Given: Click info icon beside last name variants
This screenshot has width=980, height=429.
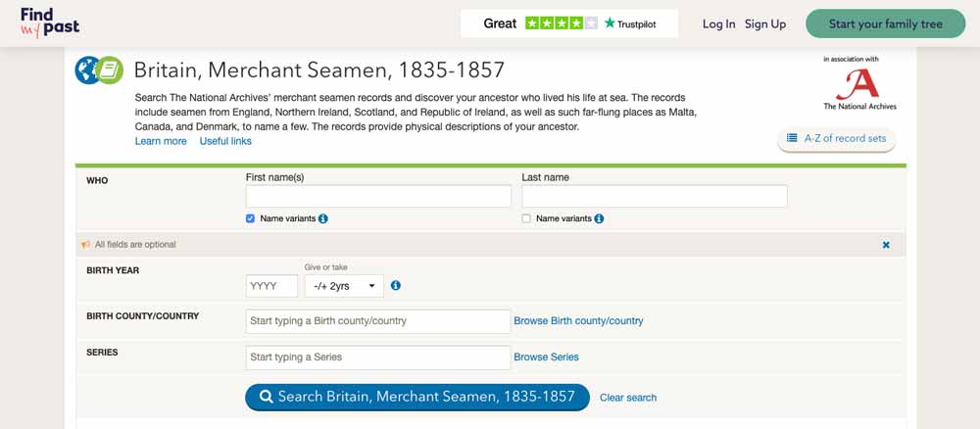Looking at the screenshot, I should pyautogui.click(x=599, y=219).
